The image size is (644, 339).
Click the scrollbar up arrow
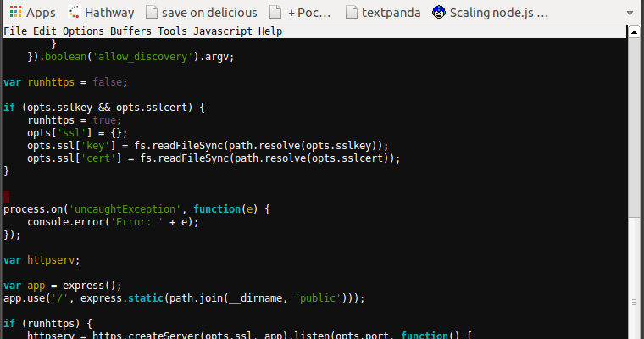point(634,32)
